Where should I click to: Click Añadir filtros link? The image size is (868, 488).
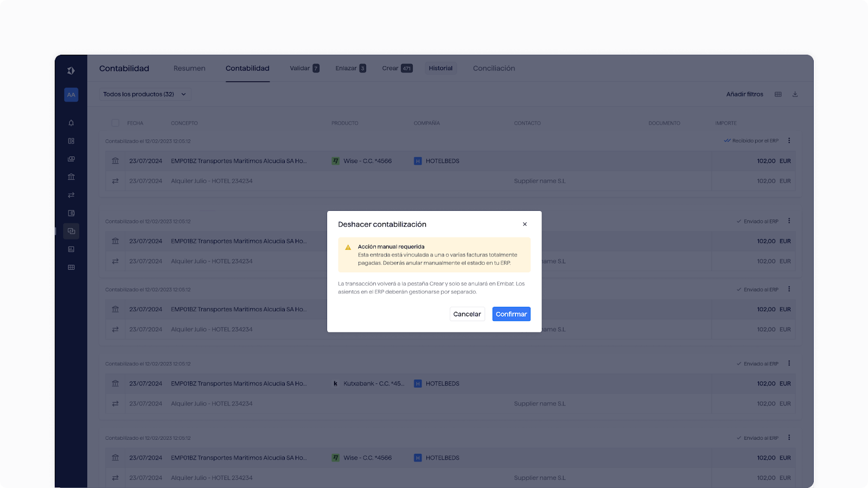pyautogui.click(x=744, y=94)
